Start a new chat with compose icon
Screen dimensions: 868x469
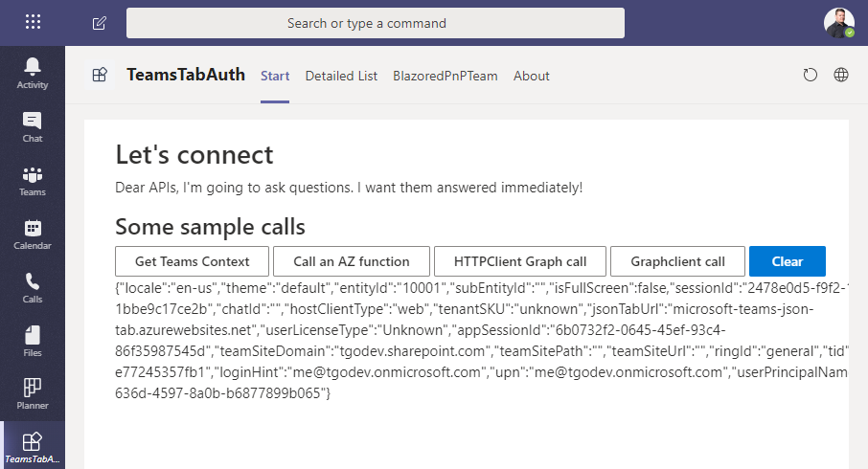pyautogui.click(x=99, y=23)
